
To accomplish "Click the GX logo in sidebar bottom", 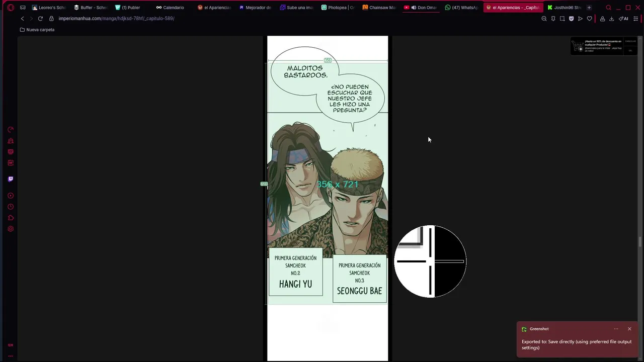I will pyautogui.click(x=11, y=345).
